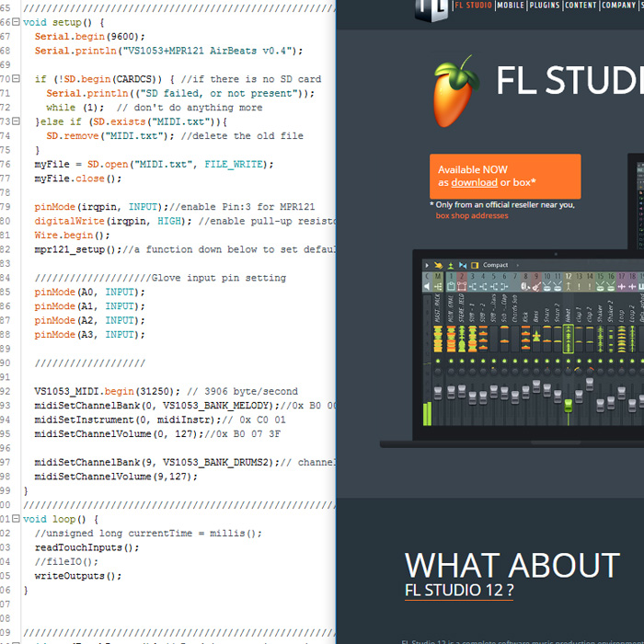Click the Wire.begin(); line
The height and width of the screenshot is (644, 644).
click(x=73, y=236)
